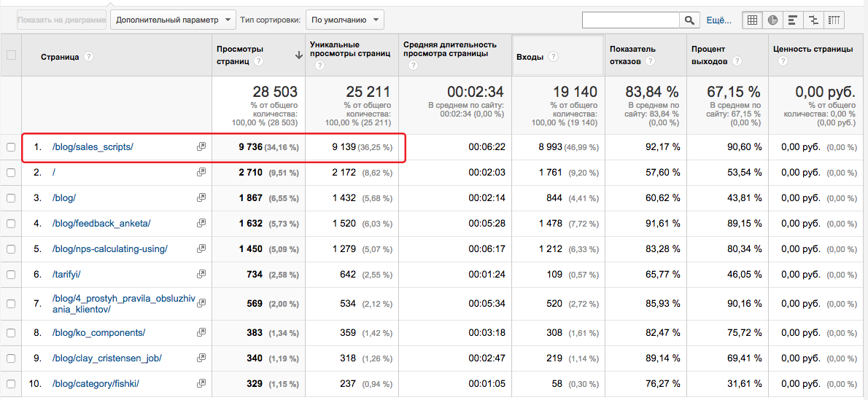
Task: Switch to the data table view icon
Action: pos(752,20)
